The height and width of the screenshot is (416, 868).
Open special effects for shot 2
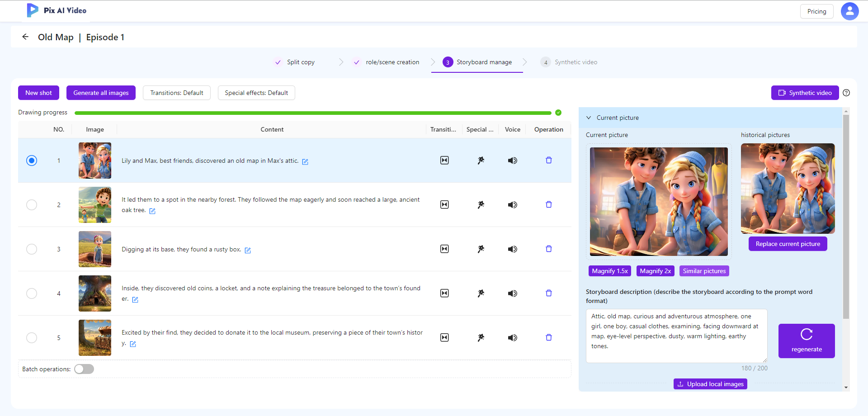pyautogui.click(x=481, y=205)
